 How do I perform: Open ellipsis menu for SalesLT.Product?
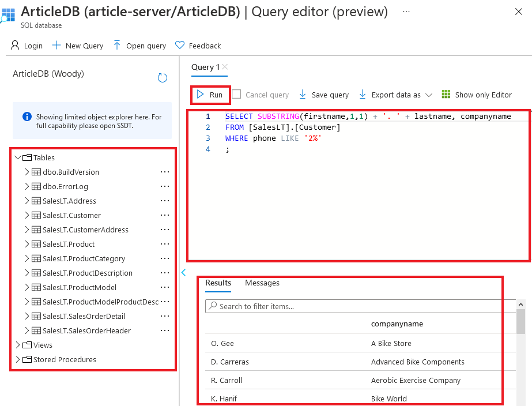pos(165,244)
